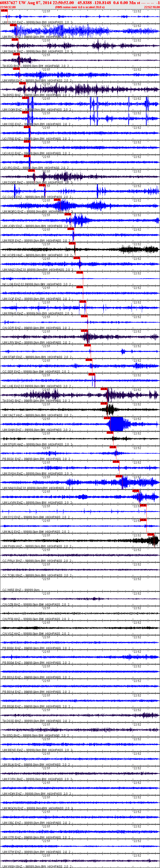Click the coordinates 45.8388 -120.8148

[x=94, y=2]
